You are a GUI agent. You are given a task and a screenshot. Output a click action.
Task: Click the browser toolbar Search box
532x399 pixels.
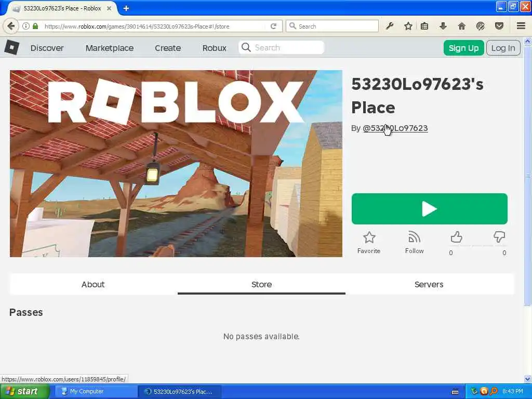[332, 26]
